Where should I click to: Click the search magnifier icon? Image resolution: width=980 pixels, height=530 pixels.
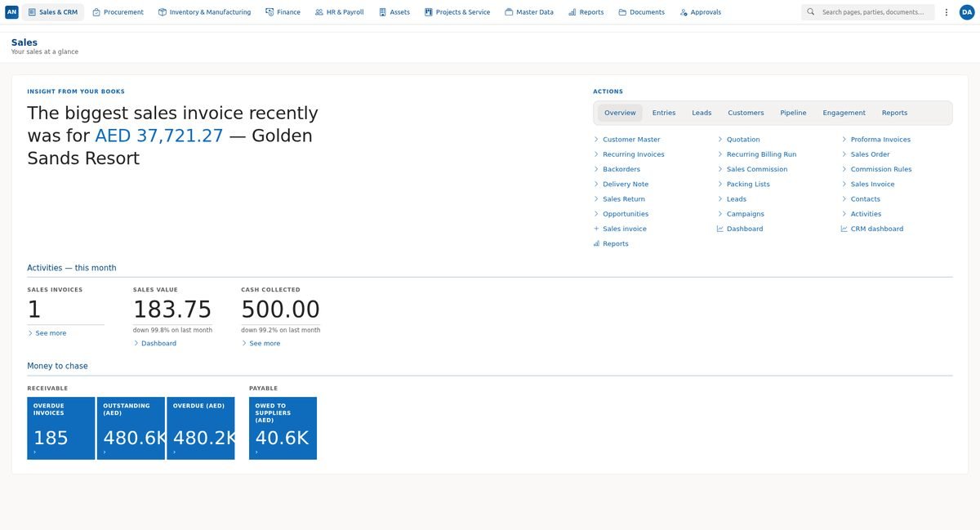coord(811,12)
